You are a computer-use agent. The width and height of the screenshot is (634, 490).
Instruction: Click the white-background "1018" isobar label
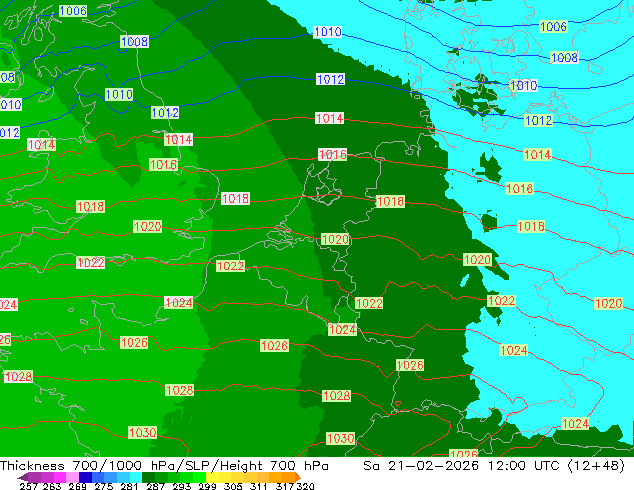click(235, 199)
